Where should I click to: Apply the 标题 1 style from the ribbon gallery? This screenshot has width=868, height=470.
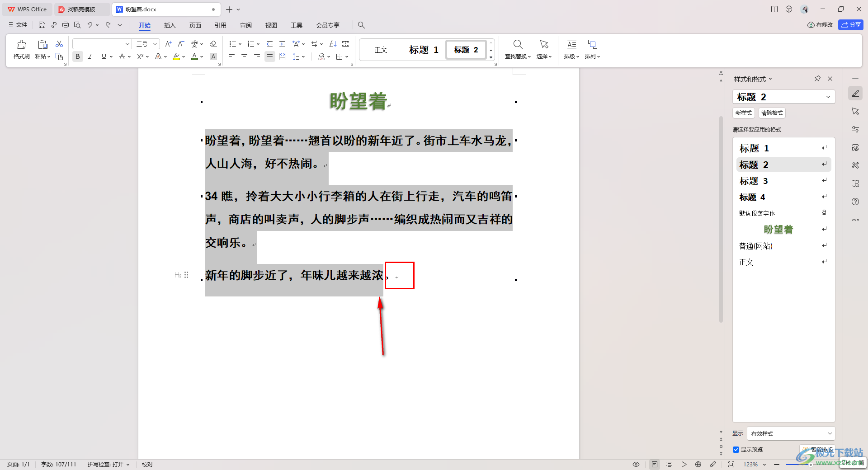pos(424,50)
